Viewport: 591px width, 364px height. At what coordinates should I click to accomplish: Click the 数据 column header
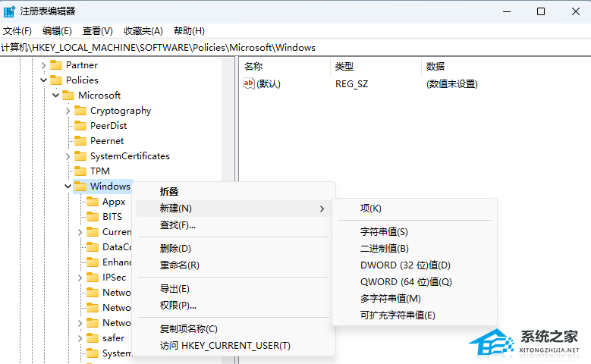pyautogui.click(x=435, y=67)
